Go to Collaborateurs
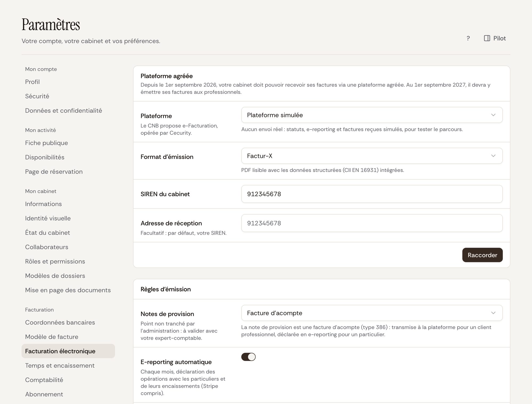This screenshot has height=404, width=532. click(x=68, y=247)
